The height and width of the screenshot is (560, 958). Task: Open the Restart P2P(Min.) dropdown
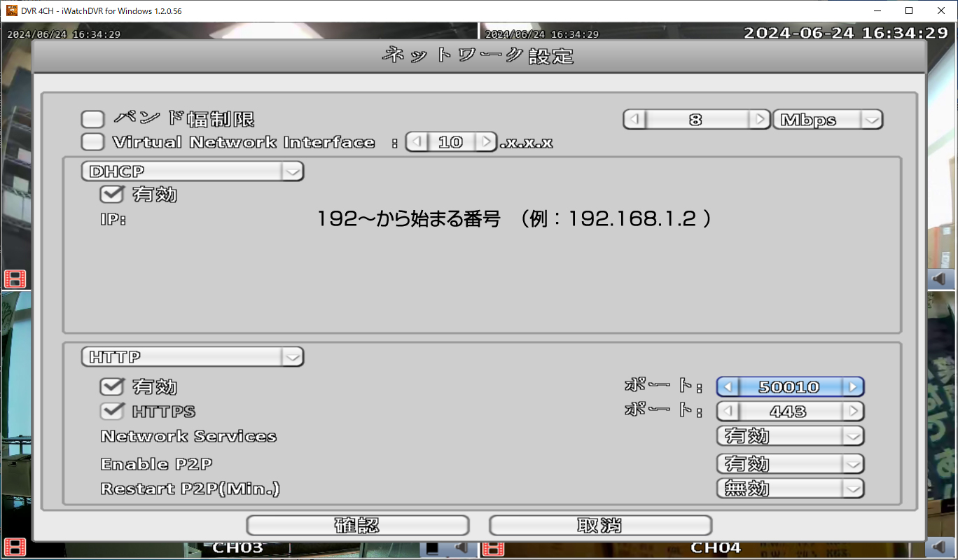(x=791, y=488)
